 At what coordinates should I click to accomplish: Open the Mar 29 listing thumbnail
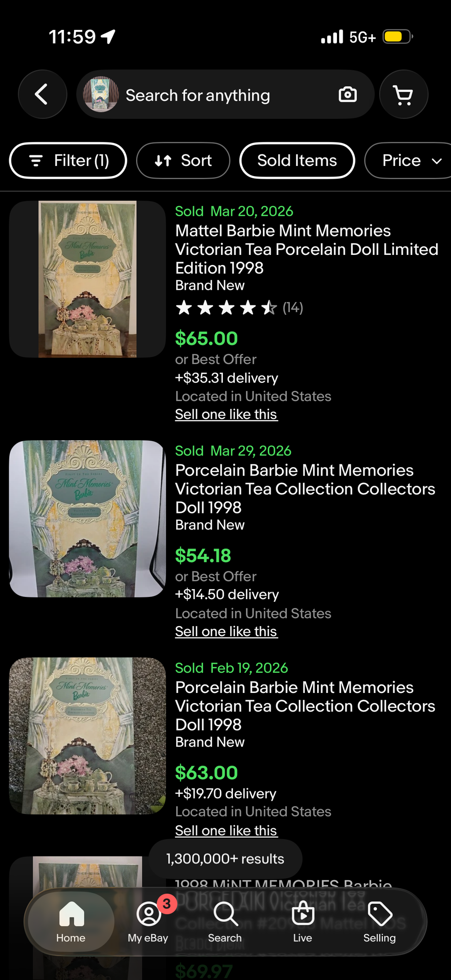click(x=88, y=519)
